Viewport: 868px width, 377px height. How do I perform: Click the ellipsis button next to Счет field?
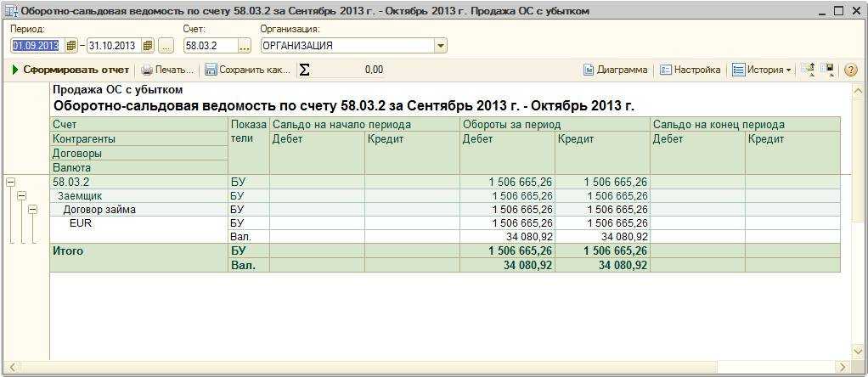[244, 45]
